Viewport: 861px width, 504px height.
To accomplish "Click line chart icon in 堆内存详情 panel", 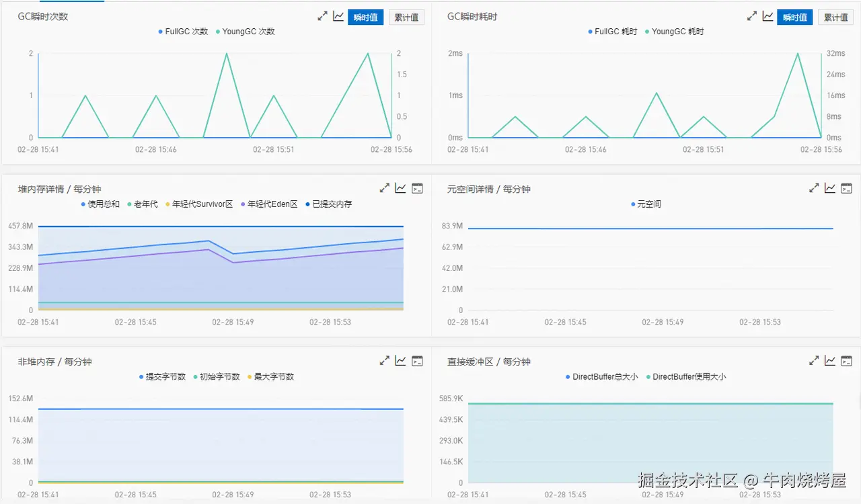I will pos(400,189).
